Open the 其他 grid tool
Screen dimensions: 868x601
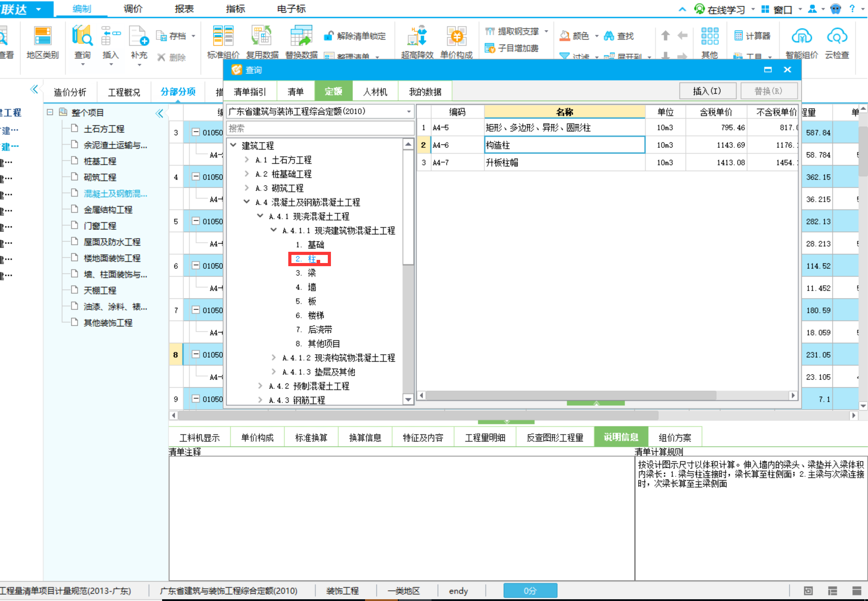tap(709, 43)
